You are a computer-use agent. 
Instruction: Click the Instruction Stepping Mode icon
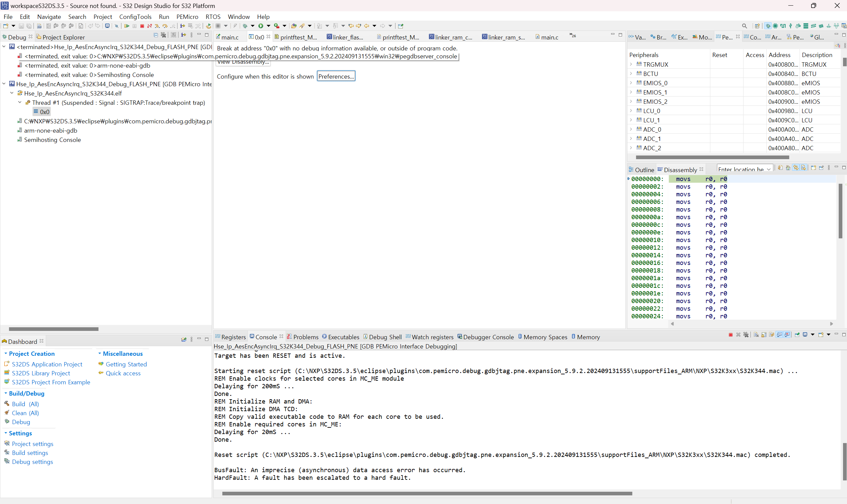point(182,26)
